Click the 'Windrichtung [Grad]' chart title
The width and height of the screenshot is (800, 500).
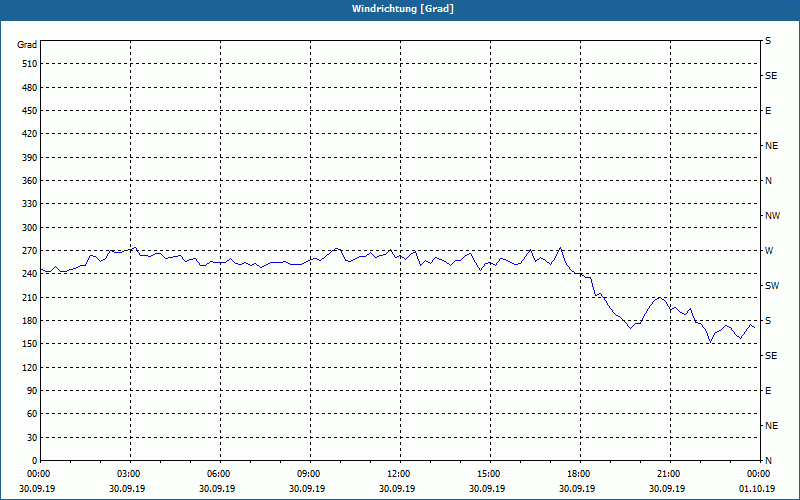pos(403,9)
